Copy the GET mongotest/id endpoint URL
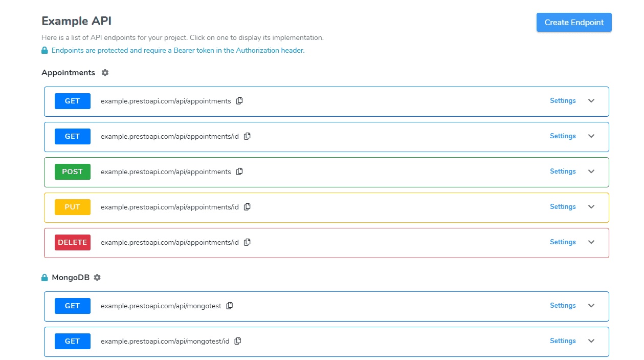This screenshot has height=360, width=644. [237, 341]
